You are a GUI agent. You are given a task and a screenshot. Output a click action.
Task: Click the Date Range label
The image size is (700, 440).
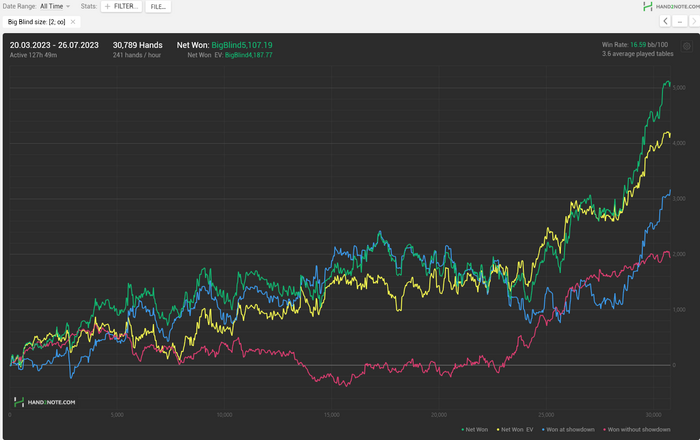click(x=19, y=6)
